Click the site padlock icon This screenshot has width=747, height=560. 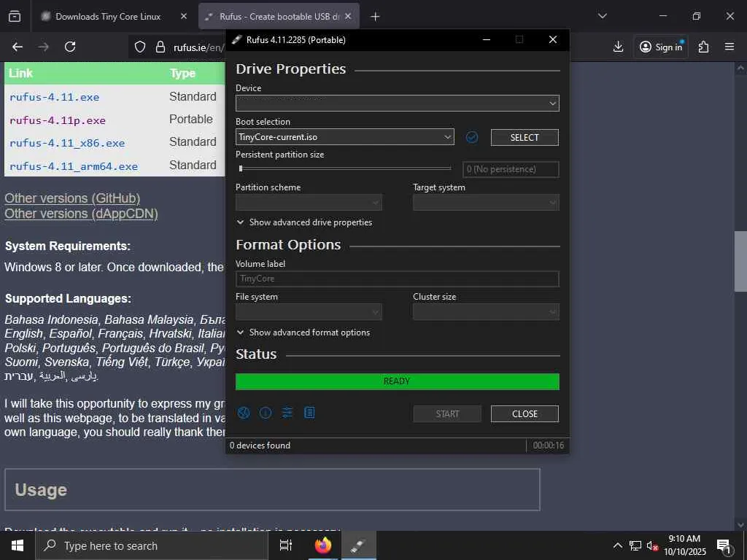(160, 47)
